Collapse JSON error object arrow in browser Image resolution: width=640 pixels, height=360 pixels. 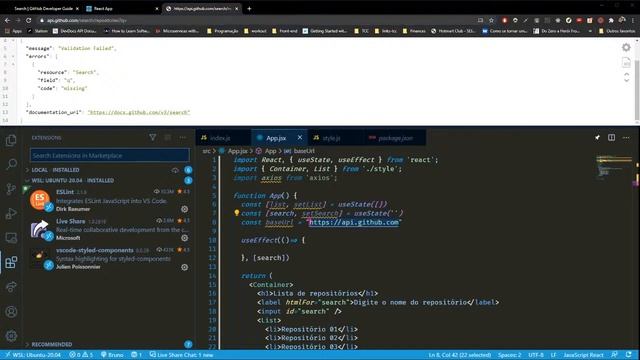(13, 64)
